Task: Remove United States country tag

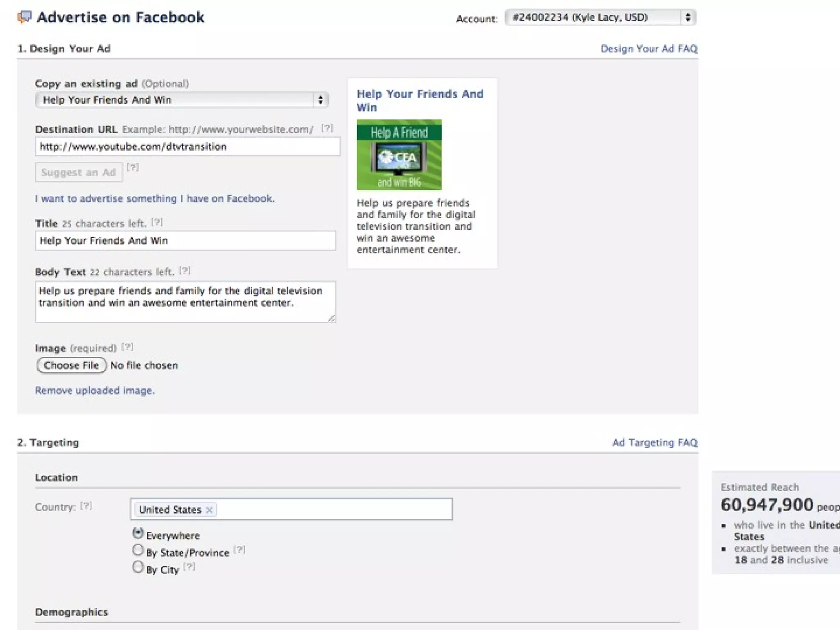Action: 209,510
